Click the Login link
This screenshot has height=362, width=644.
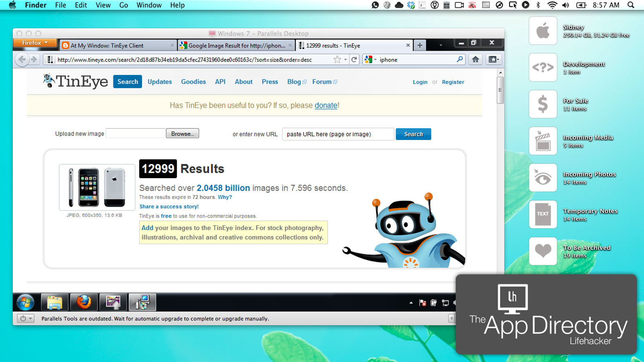(x=420, y=82)
